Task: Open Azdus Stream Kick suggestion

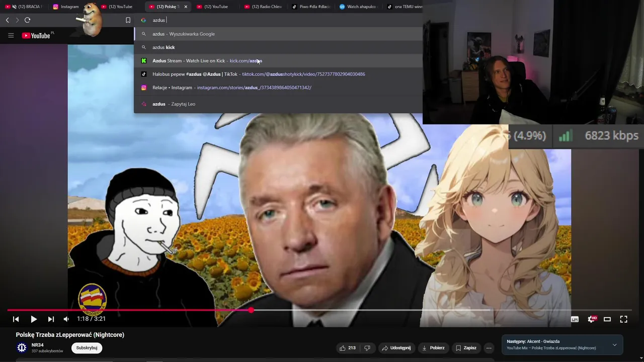Action: point(278,61)
